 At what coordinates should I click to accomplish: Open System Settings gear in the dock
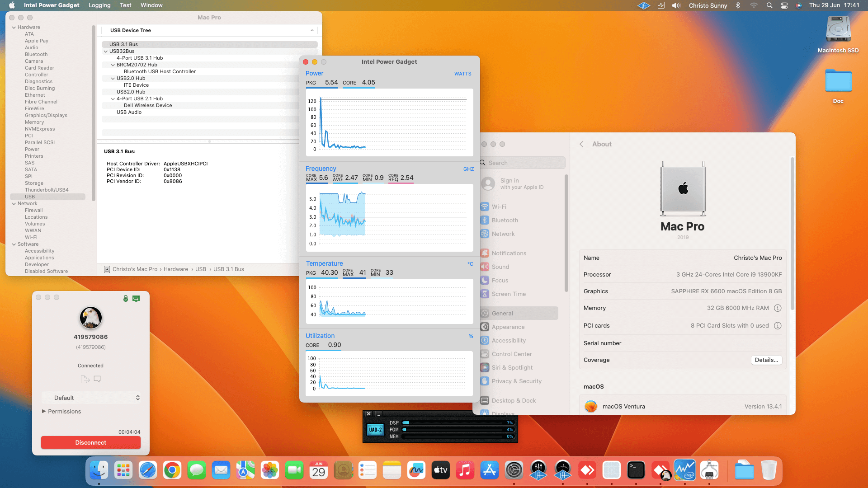tap(514, 470)
